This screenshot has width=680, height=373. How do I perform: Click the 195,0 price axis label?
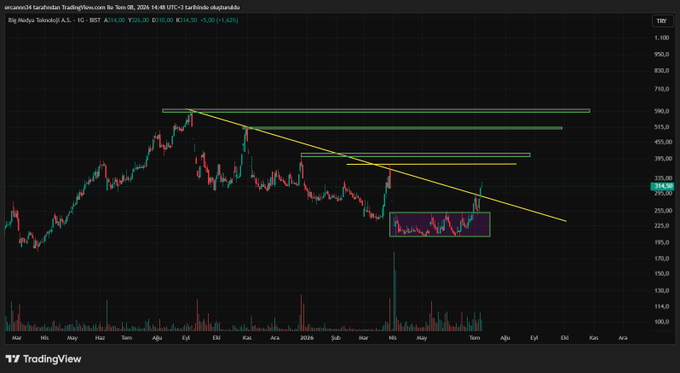pos(662,242)
